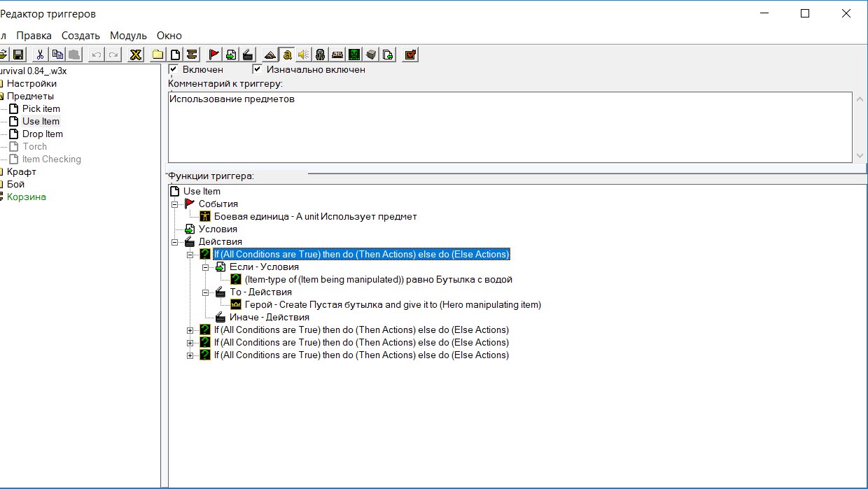Select the То - Действия label
The height and width of the screenshot is (489, 868).
tap(261, 292)
